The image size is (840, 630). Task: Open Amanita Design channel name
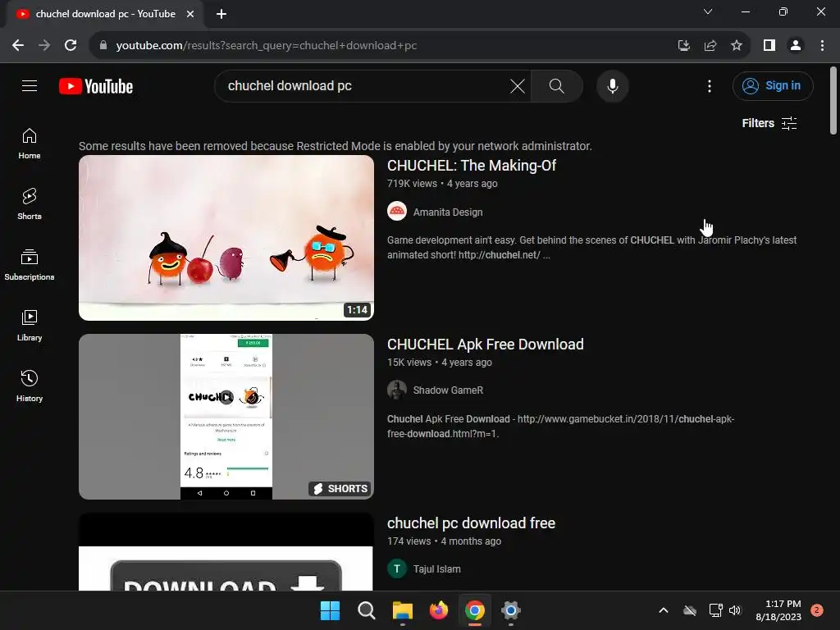pyautogui.click(x=448, y=212)
